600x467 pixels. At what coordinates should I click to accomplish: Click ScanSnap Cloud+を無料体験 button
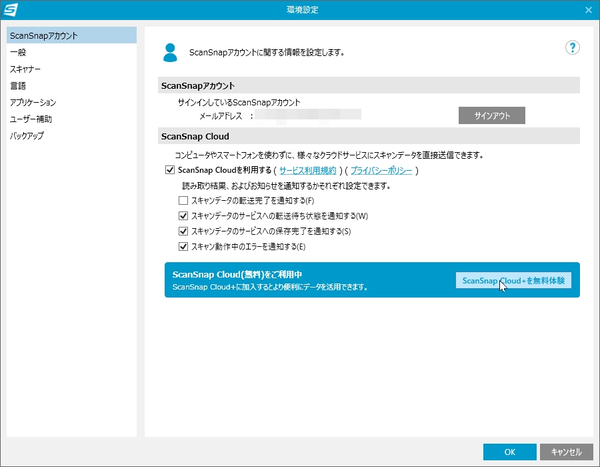click(x=513, y=280)
